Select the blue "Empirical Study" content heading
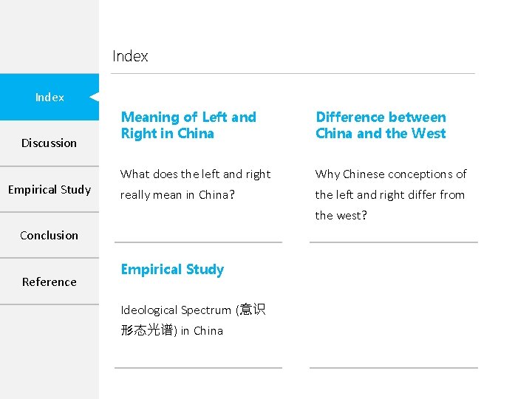 (172, 270)
